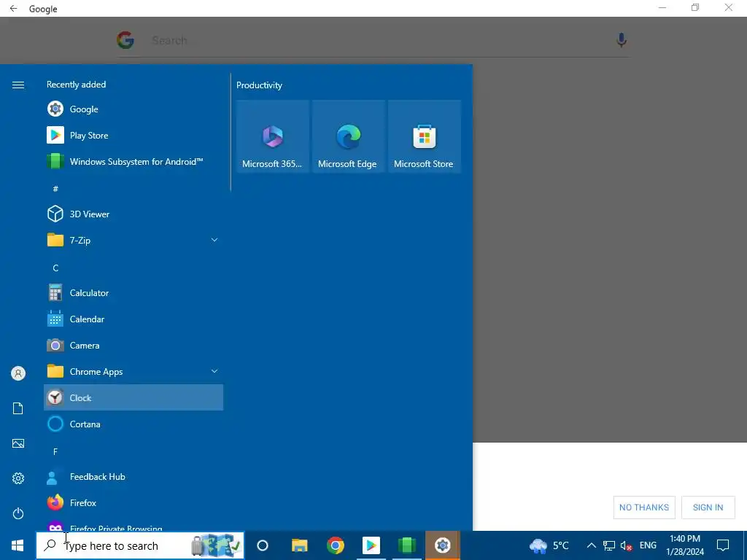Open Feedback Hub

[x=133, y=477]
